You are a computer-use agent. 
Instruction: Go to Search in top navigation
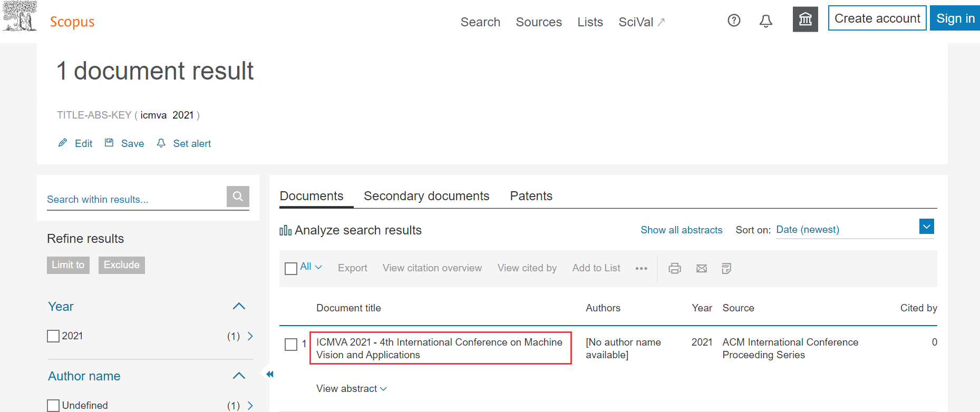pos(480,22)
